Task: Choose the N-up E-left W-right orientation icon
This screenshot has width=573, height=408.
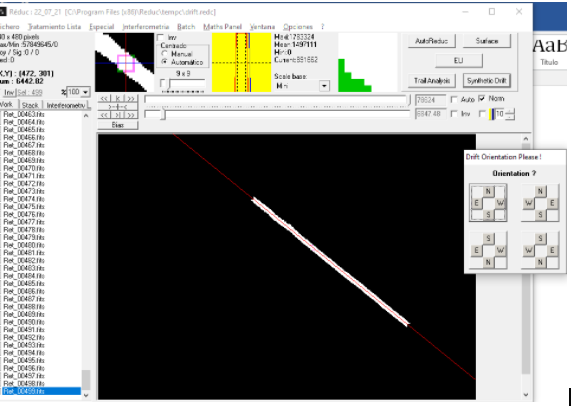Action: 488,203
